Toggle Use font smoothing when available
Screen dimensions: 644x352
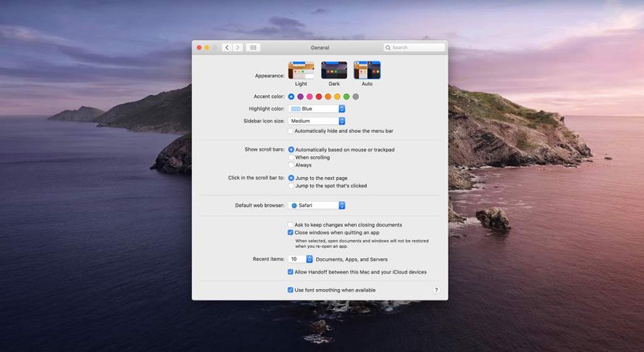290,290
